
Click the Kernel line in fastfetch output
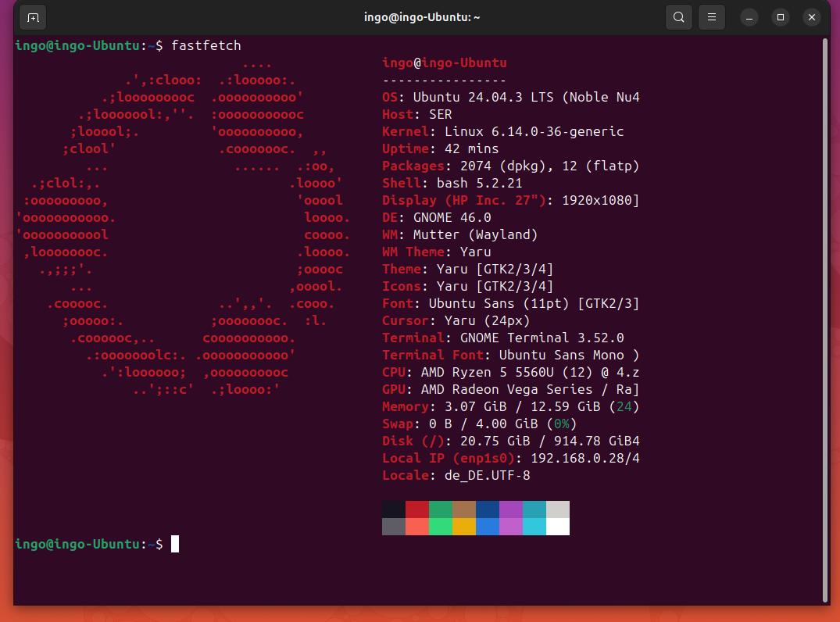(x=502, y=131)
